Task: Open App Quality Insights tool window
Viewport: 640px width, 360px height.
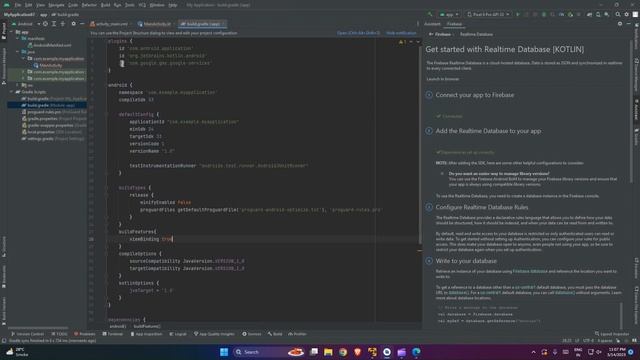Action: pos(214,334)
